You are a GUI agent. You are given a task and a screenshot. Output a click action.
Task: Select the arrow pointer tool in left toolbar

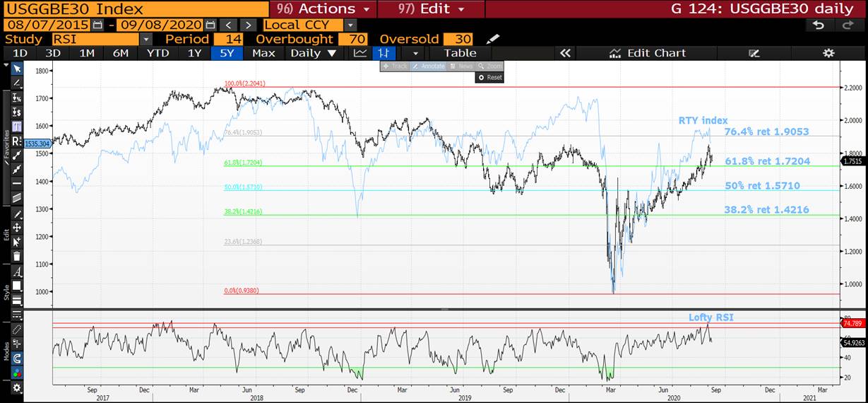tap(17, 69)
